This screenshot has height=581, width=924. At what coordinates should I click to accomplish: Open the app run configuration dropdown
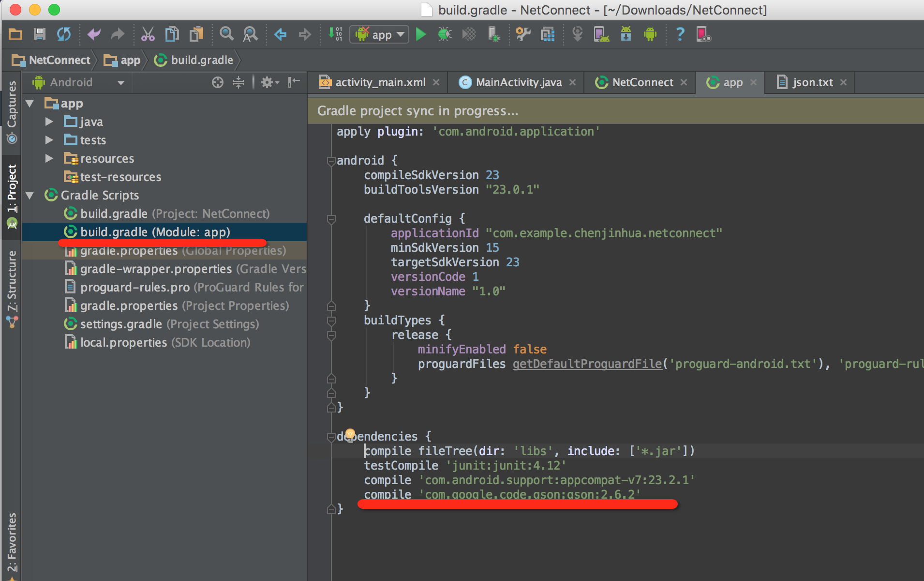379,34
